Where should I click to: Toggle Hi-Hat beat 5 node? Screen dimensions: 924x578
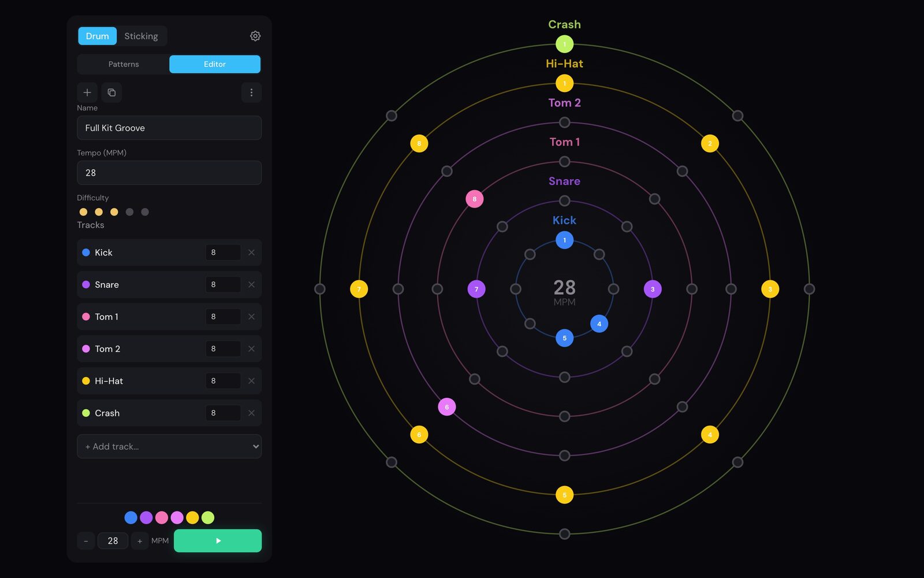click(x=564, y=495)
